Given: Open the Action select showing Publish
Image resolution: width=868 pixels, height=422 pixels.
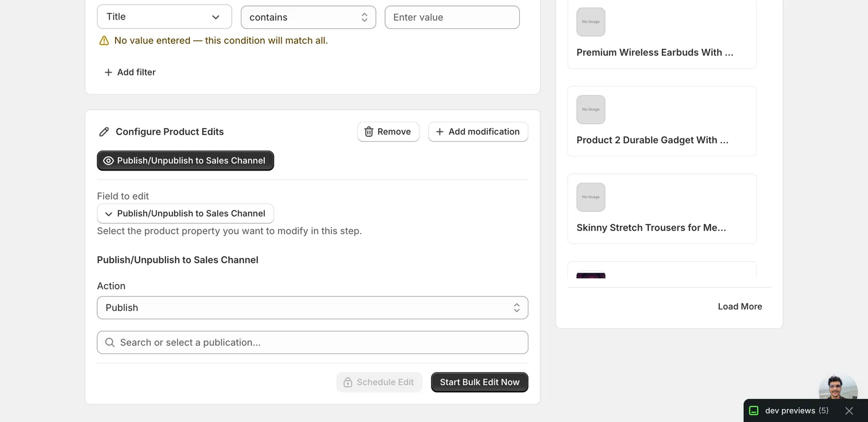Looking at the screenshot, I should [312, 308].
